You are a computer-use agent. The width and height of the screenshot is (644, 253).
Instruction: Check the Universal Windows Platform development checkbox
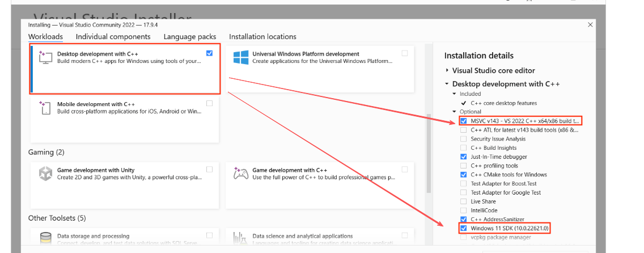coord(405,53)
